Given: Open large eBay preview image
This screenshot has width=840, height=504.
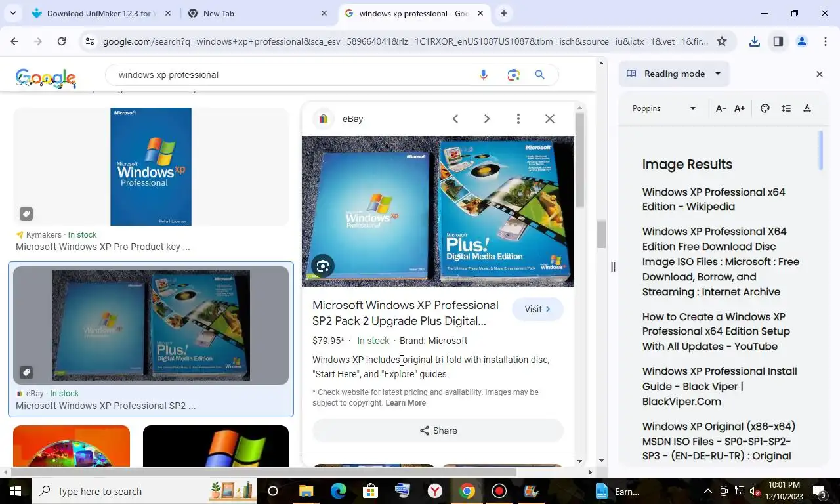Looking at the screenshot, I should coord(438,211).
